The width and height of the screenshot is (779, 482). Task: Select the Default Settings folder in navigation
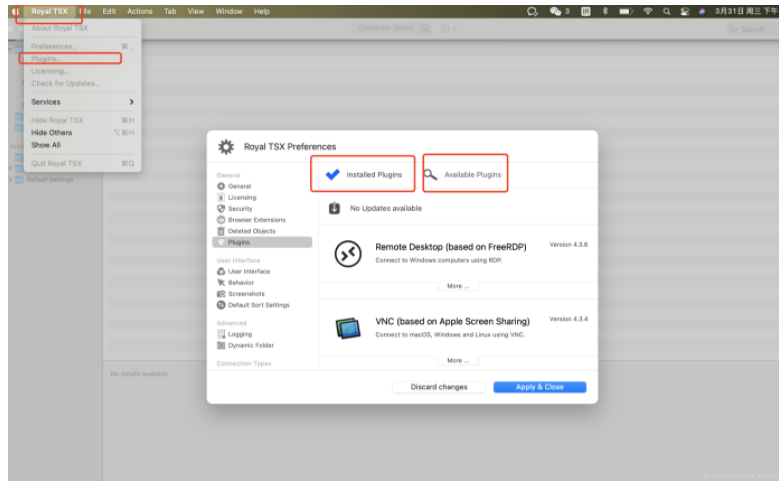click(50, 179)
